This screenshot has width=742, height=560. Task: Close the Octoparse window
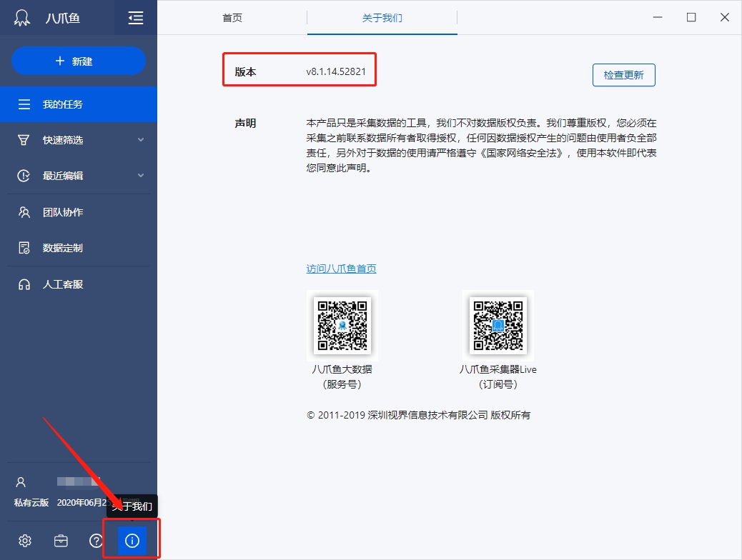725,17
